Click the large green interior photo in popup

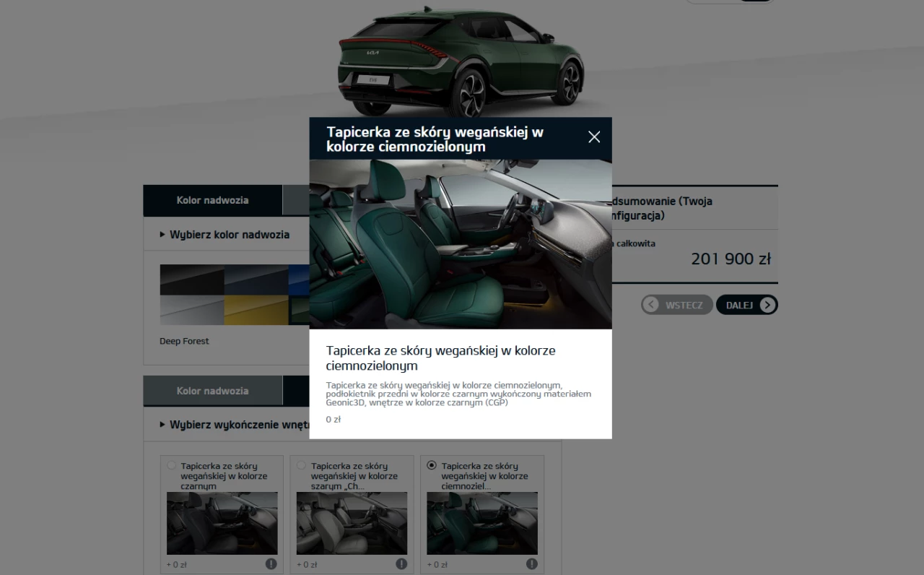pyautogui.click(x=461, y=244)
